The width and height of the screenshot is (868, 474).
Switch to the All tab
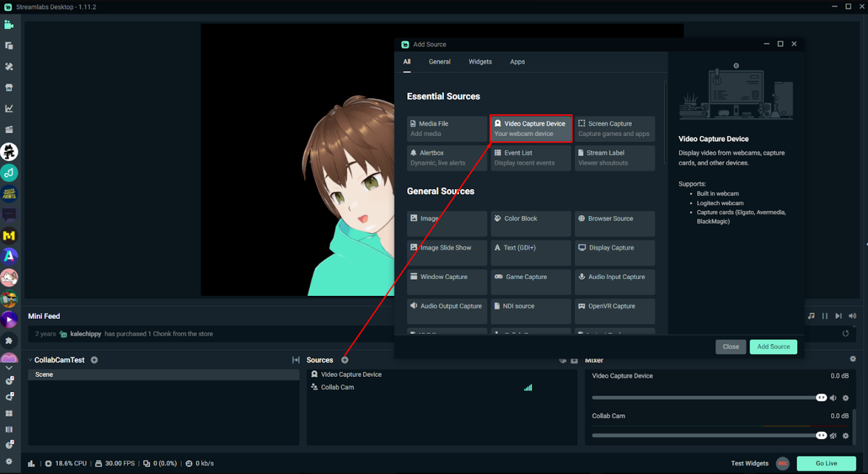(407, 62)
